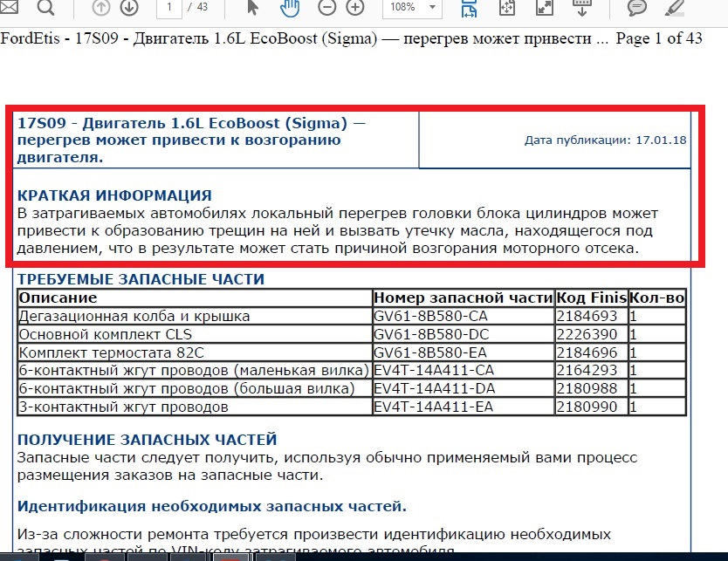Click Finis code 2184693
The width and height of the screenshot is (728, 561).
pos(587,317)
